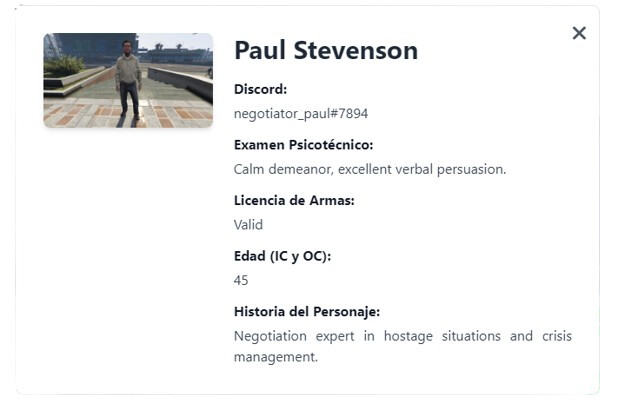Click the "Examen Psicotécnico:" label

tap(303, 145)
